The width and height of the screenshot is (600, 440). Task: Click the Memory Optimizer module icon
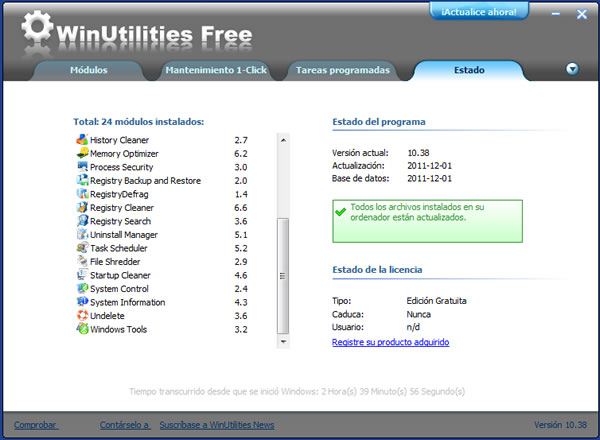82,153
